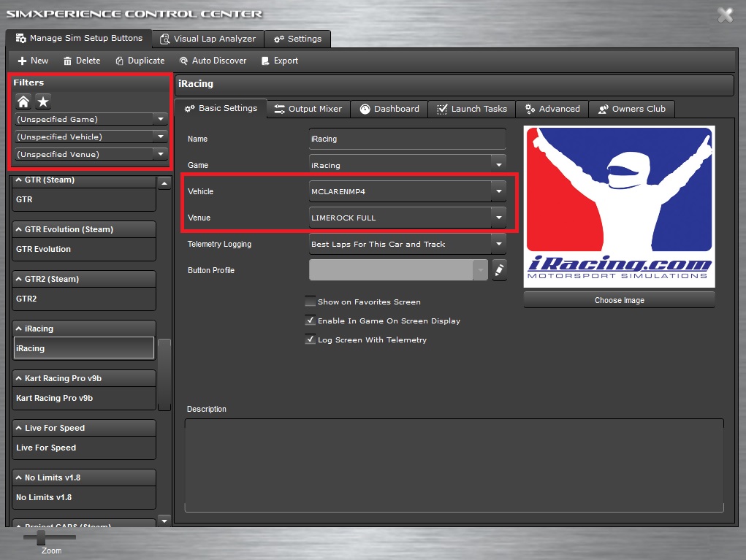Switch to the Dashboard tab

pos(389,109)
